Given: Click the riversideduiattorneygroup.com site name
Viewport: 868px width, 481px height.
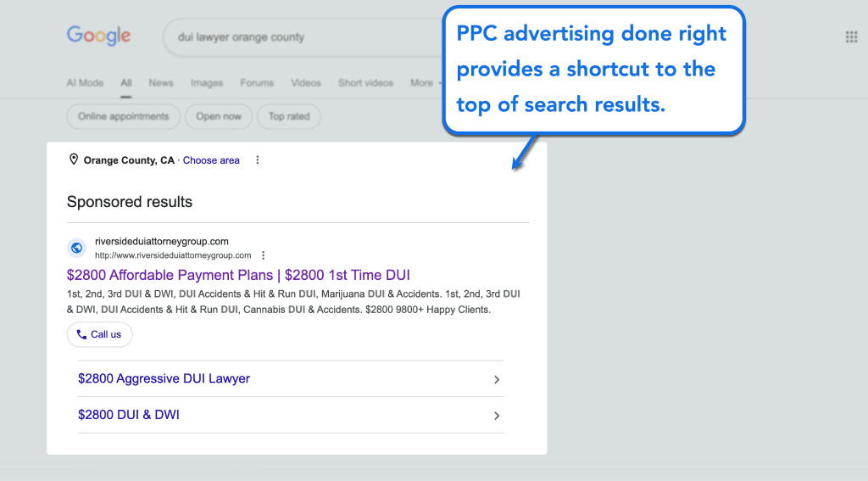Looking at the screenshot, I should pyautogui.click(x=162, y=241).
